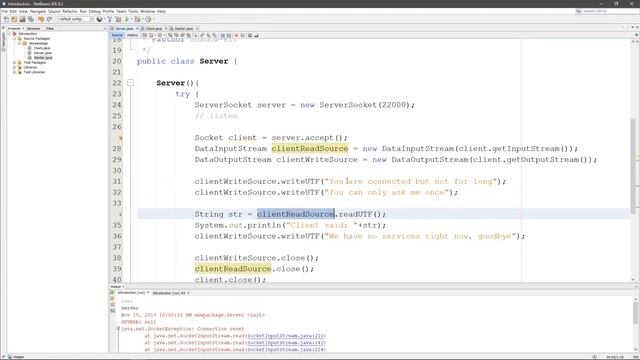Minimize the Projects panel

click(x=105, y=29)
